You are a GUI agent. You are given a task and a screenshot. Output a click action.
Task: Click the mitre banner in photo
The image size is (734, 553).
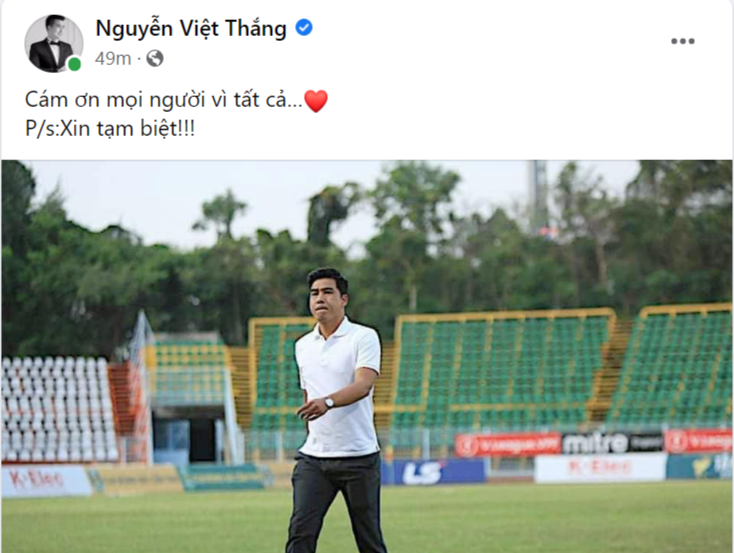pos(595,443)
